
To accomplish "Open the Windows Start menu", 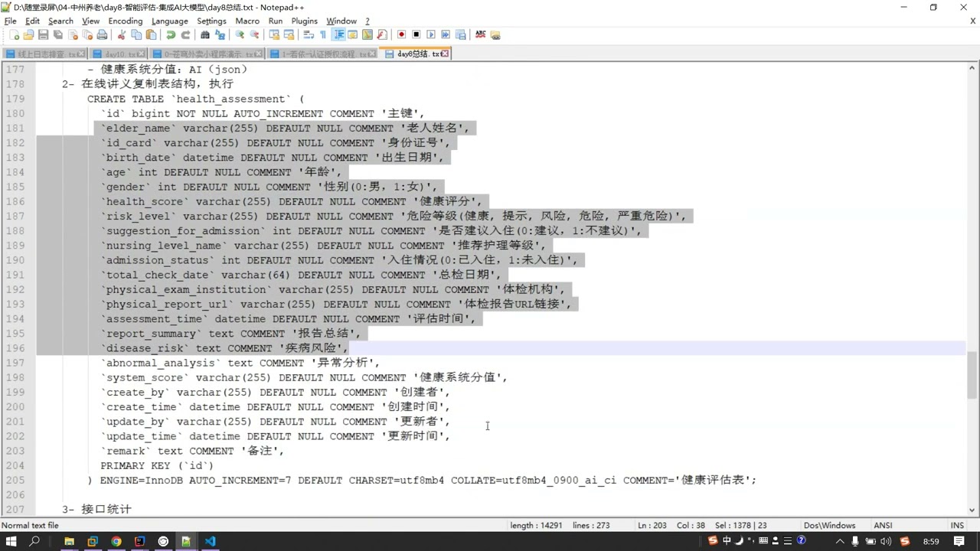I will (x=11, y=541).
